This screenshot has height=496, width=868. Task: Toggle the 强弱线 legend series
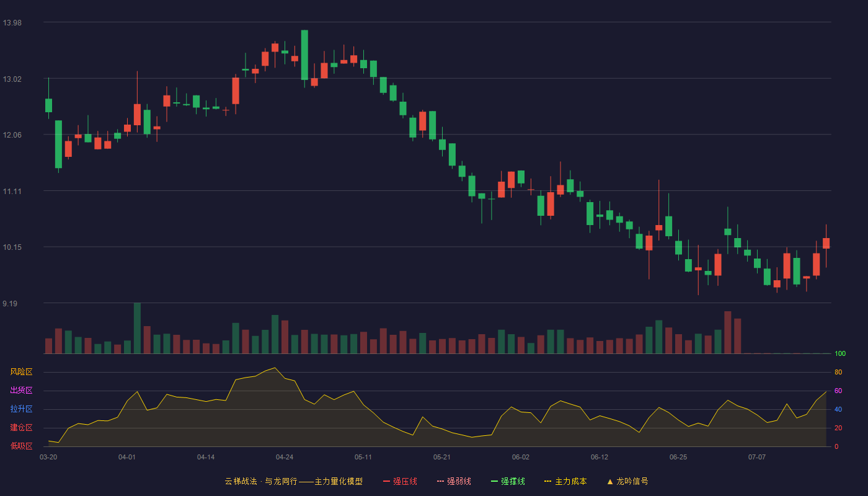[454, 481]
